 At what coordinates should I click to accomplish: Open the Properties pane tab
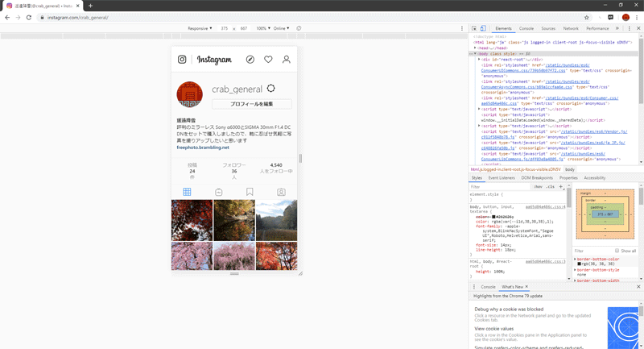[x=568, y=178]
